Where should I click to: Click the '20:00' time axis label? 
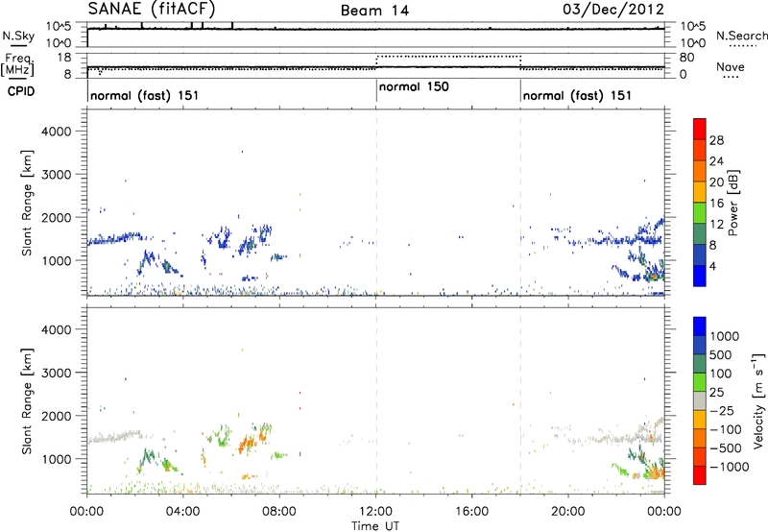(568, 512)
